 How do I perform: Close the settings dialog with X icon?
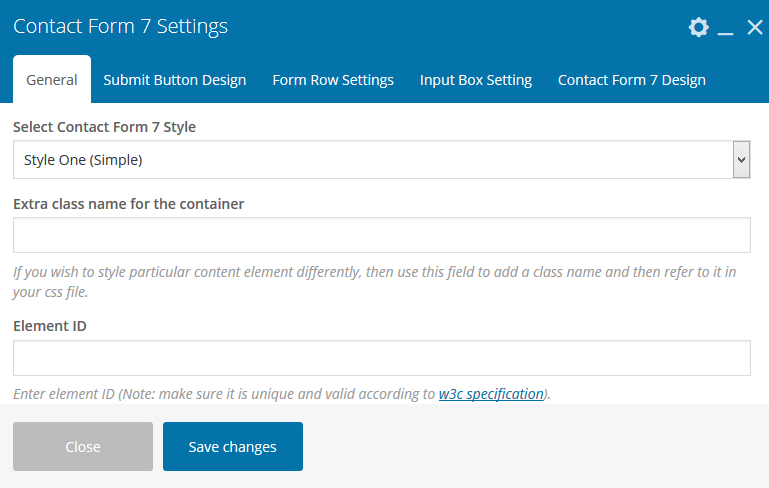click(755, 27)
